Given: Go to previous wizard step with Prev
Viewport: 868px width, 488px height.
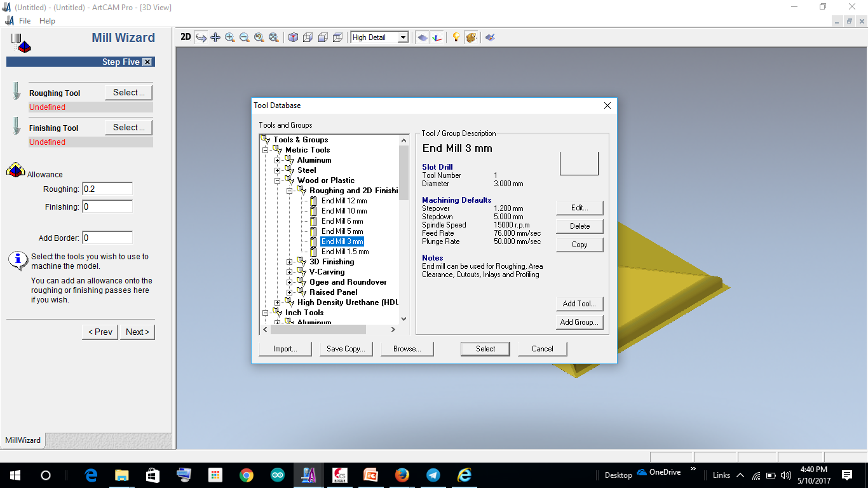Looking at the screenshot, I should coord(100,332).
